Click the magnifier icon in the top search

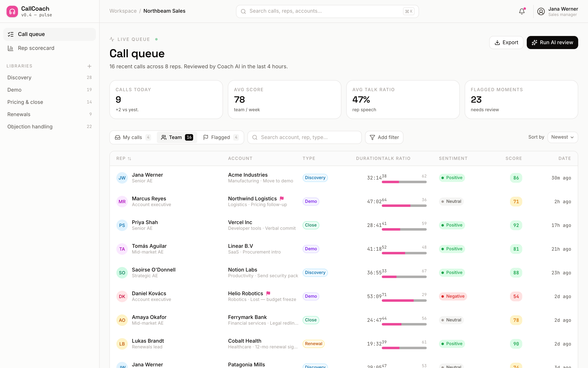coord(243,11)
